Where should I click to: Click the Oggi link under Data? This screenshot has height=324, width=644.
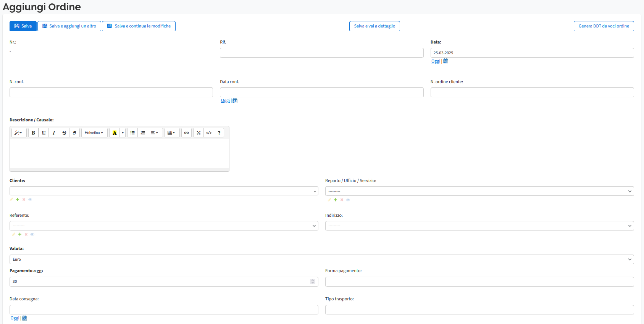(x=436, y=61)
